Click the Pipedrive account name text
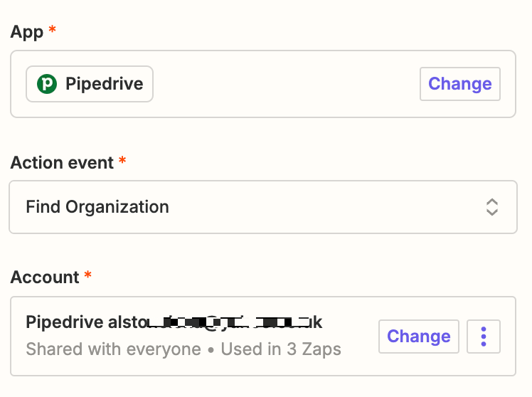532x397 pixels. 174,322
